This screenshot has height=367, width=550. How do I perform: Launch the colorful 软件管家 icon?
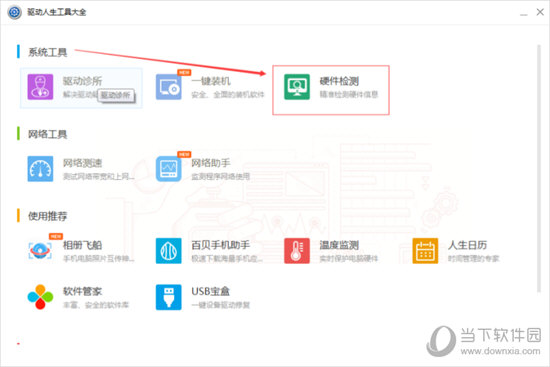click(40, 297)
